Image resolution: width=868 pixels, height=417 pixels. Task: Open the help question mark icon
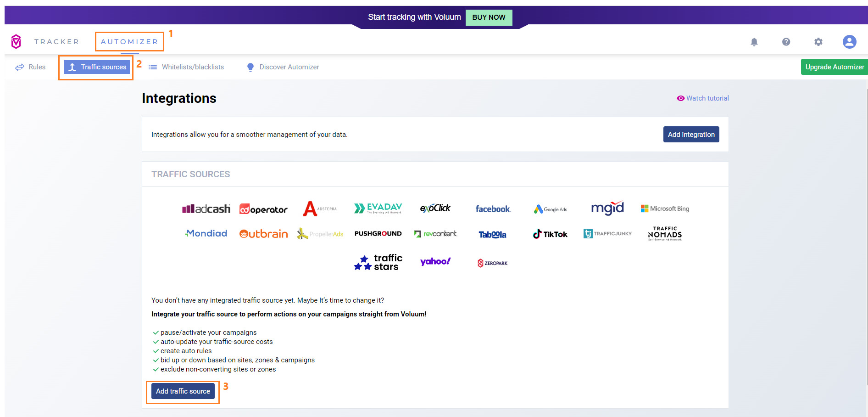(786, 42)
